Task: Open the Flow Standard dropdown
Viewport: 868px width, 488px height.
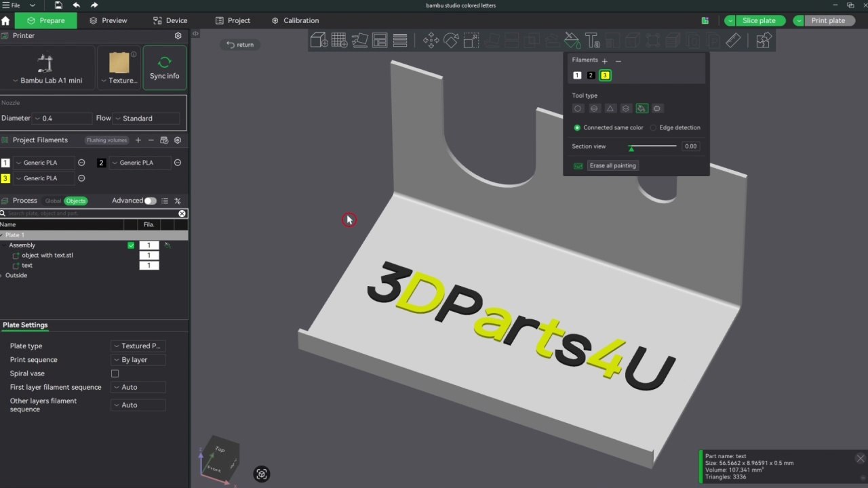Action: pyautogui.click(x=146, y=118)
